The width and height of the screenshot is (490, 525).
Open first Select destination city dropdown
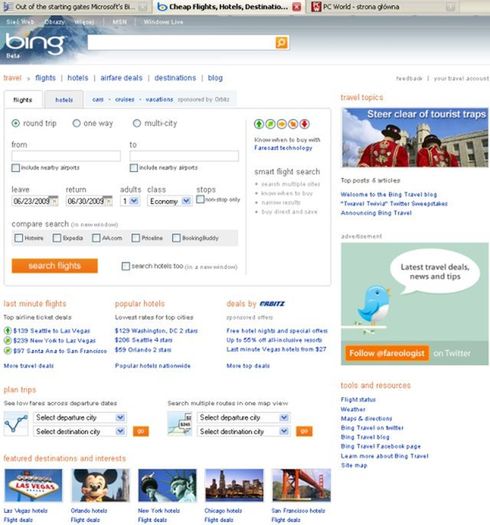[80, 432]
